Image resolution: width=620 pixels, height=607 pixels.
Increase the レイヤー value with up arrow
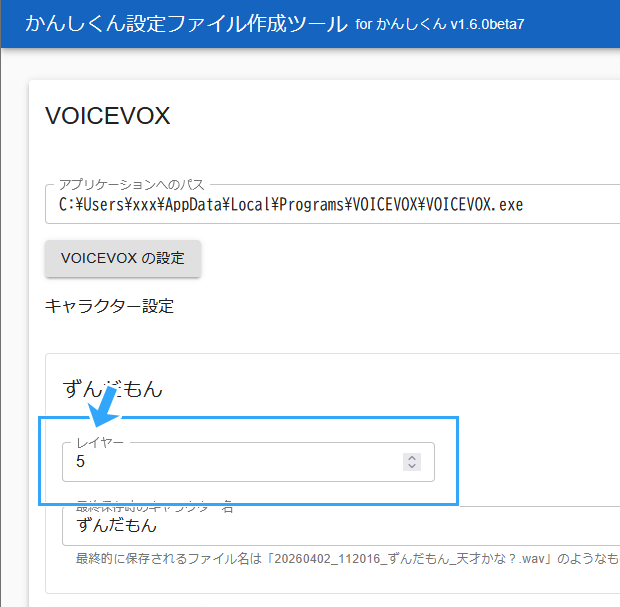tap(412, 458)
